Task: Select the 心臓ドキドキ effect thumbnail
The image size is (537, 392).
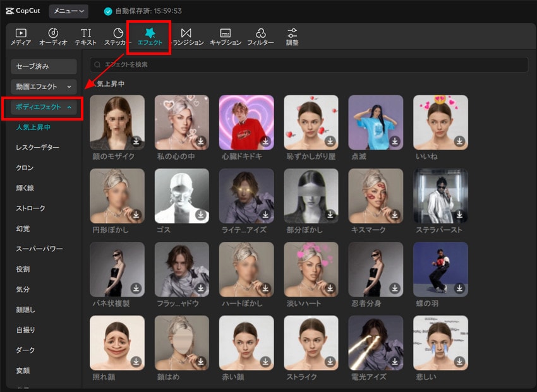Action: (246, 122)
